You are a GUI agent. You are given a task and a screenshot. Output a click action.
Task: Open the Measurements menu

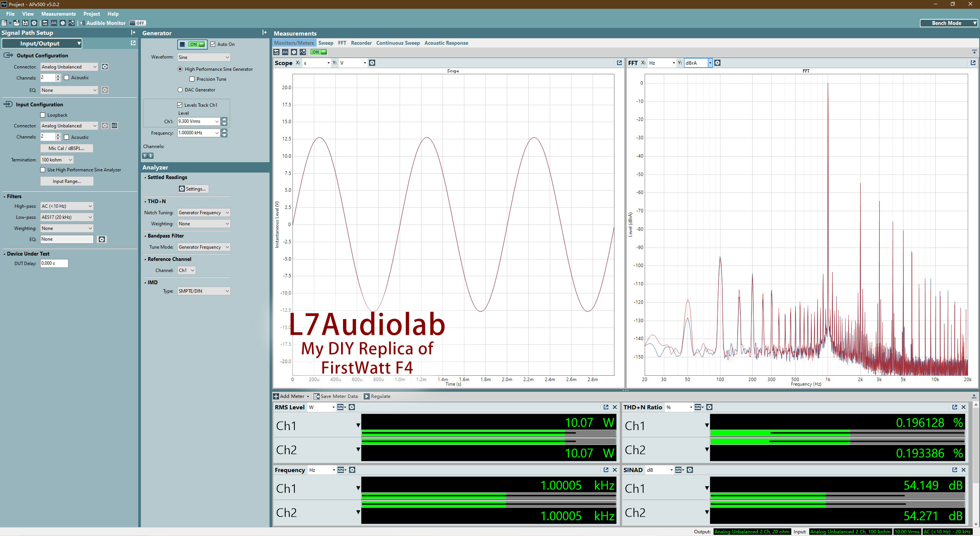[59, 14]
